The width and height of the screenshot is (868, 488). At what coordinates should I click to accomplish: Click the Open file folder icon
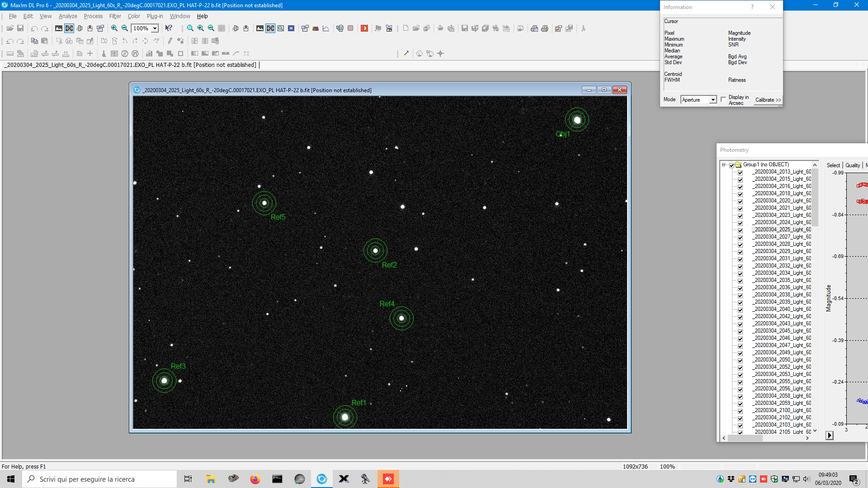click(x=9, y=28)
